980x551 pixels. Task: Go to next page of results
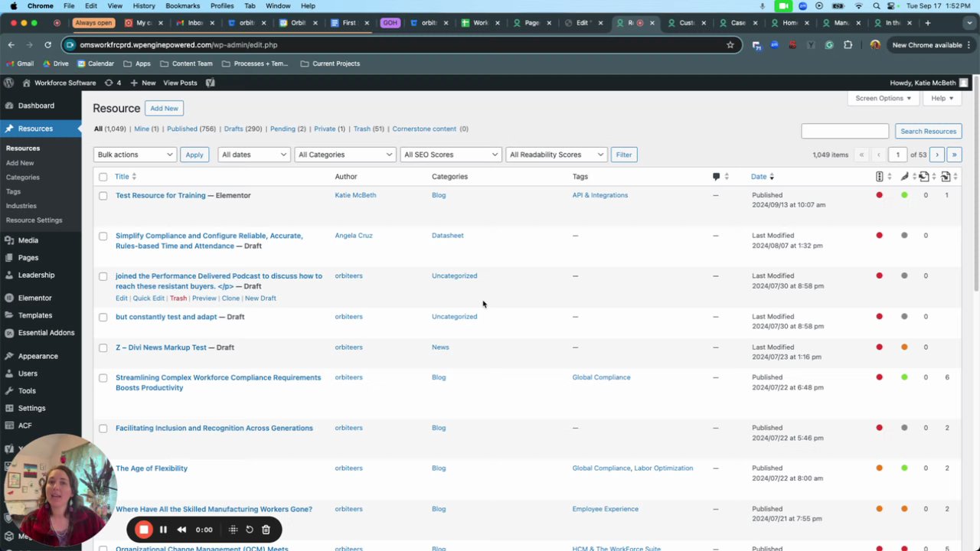pos(937,155)
